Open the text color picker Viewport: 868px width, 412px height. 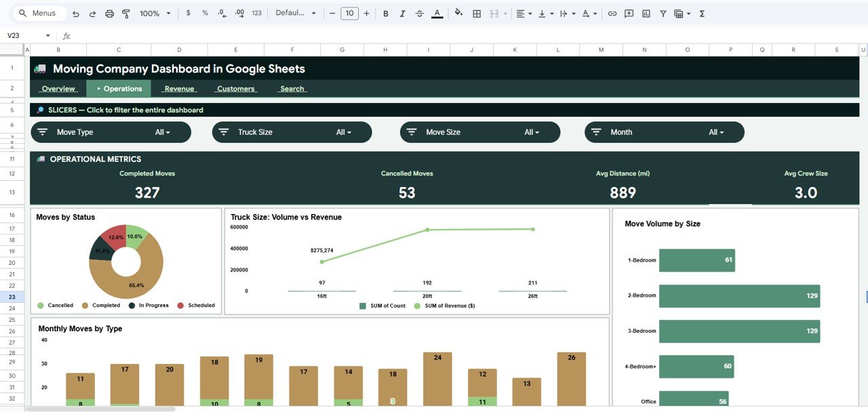click(x=437, y=14)
